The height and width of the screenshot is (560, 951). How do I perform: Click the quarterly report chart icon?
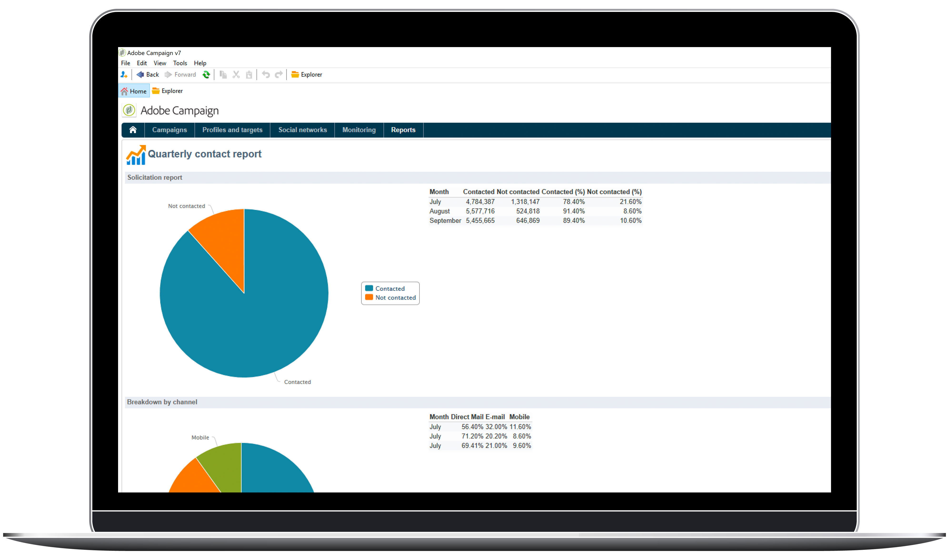click(x=136, y=155)
